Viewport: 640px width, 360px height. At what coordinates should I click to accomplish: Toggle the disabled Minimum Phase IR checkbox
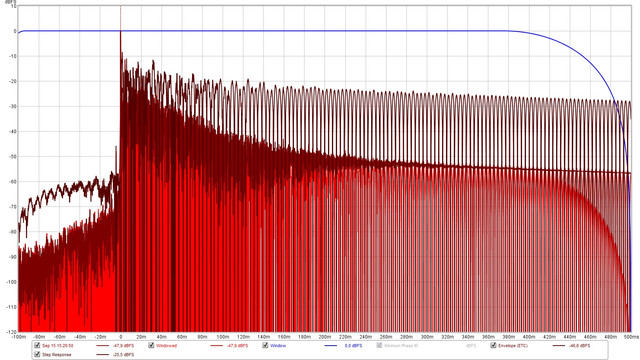[379, 346]
